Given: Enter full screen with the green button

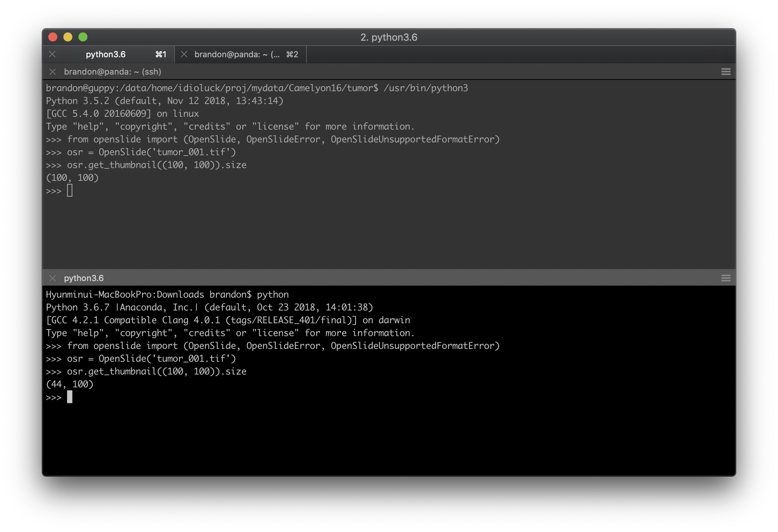Looking at the screenshot, I should [x=83, y=37].
